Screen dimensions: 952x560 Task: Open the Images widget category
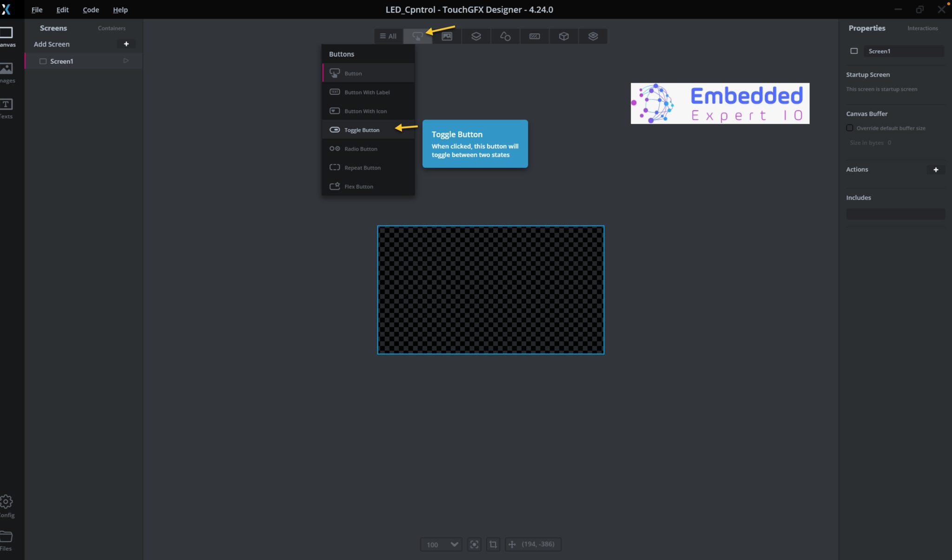tap(447, 36)
